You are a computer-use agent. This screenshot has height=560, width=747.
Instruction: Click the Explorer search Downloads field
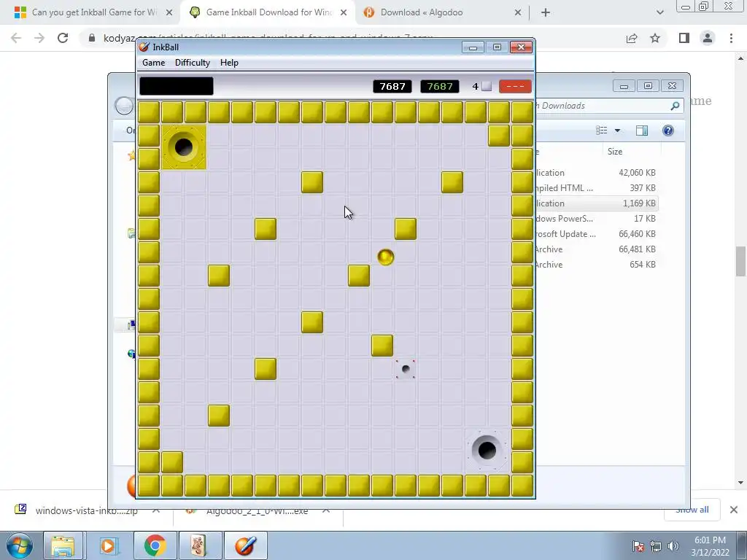609,106
